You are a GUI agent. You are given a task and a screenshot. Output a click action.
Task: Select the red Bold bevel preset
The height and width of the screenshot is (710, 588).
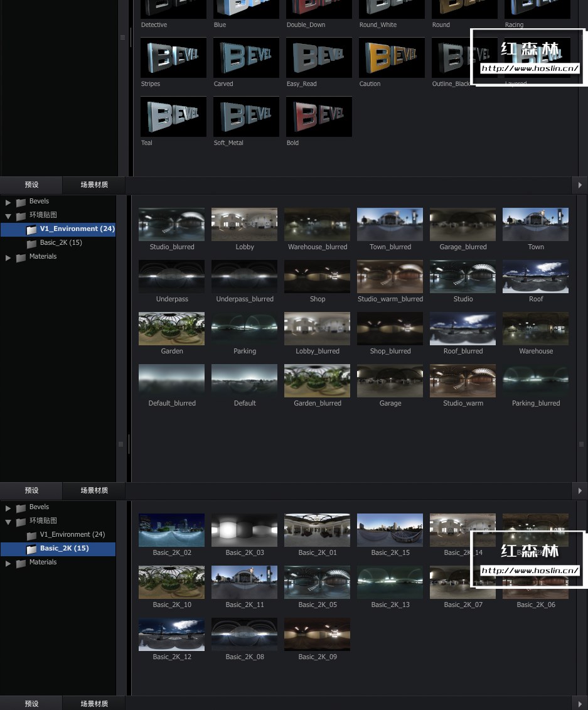(319, 117)
